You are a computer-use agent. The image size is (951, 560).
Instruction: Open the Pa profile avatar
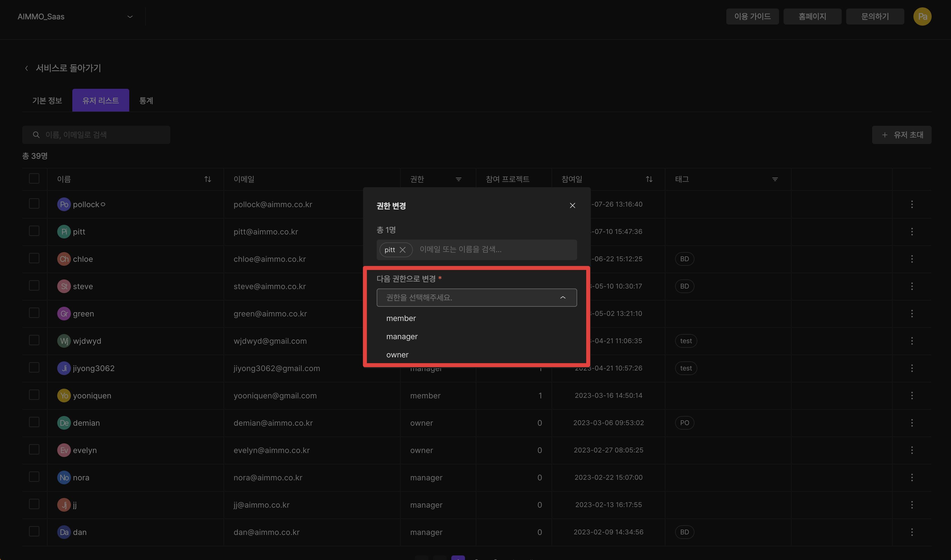(x=922, y=17)
